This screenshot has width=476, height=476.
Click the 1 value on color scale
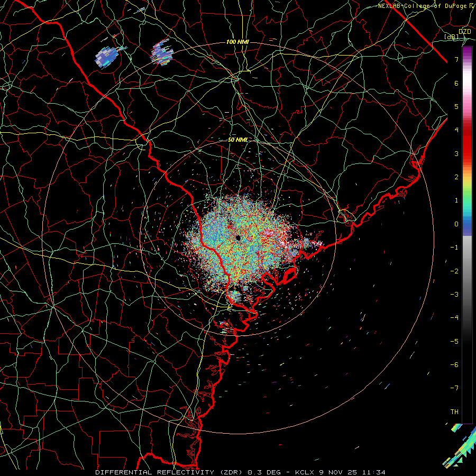tap(456, 200)
